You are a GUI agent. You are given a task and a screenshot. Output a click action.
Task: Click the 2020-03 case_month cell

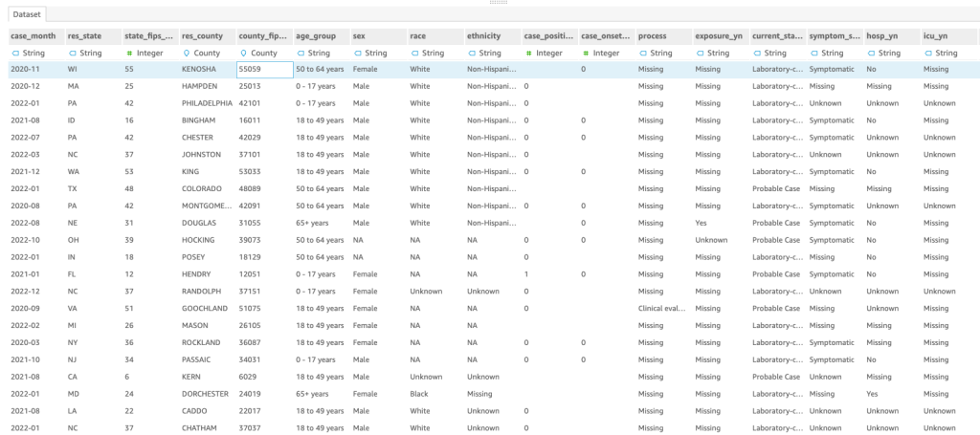pos(36,342)
